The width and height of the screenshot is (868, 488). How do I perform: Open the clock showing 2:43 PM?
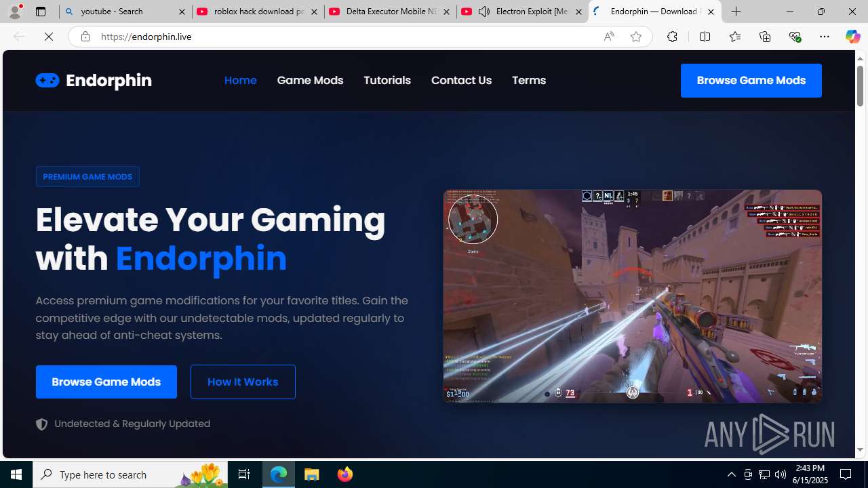click(x=810, y=474)
